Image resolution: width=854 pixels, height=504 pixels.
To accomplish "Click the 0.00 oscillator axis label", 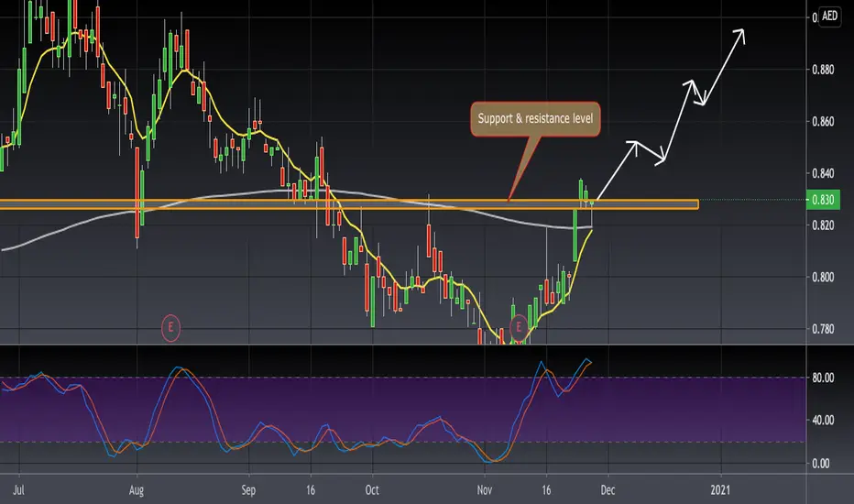I will click(823, 464).
